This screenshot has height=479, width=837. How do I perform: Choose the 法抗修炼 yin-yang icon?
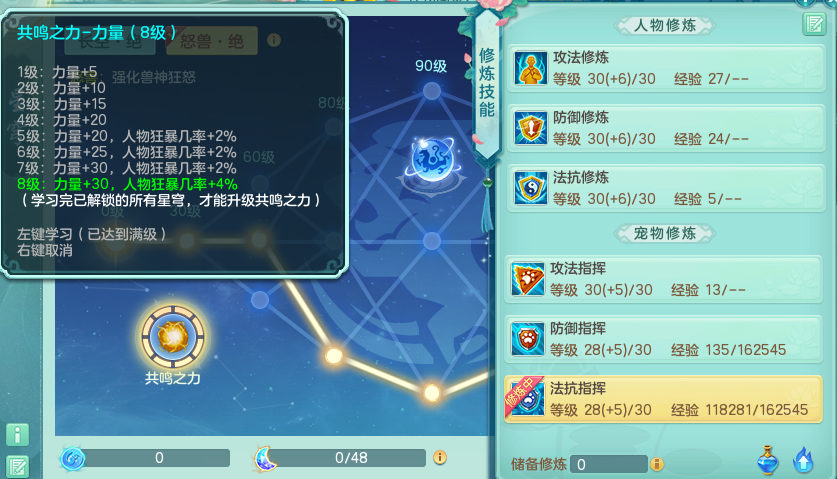(531, 188)
